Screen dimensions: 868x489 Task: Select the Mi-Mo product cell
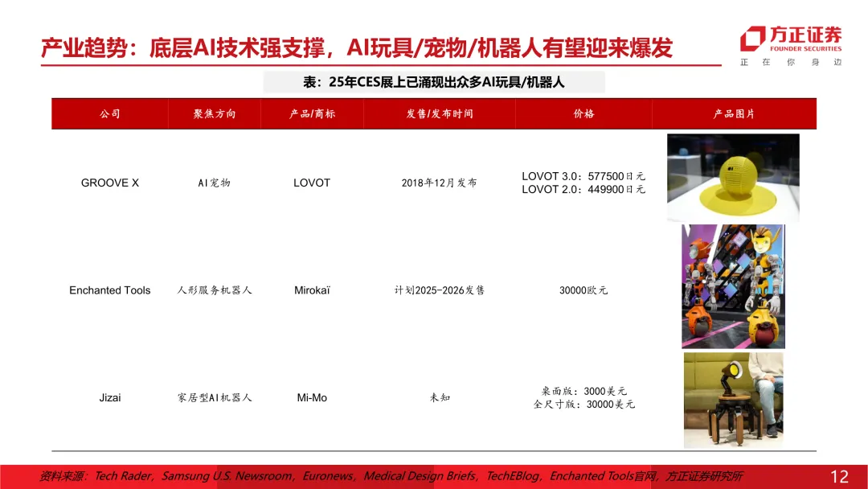coord(312,397)
